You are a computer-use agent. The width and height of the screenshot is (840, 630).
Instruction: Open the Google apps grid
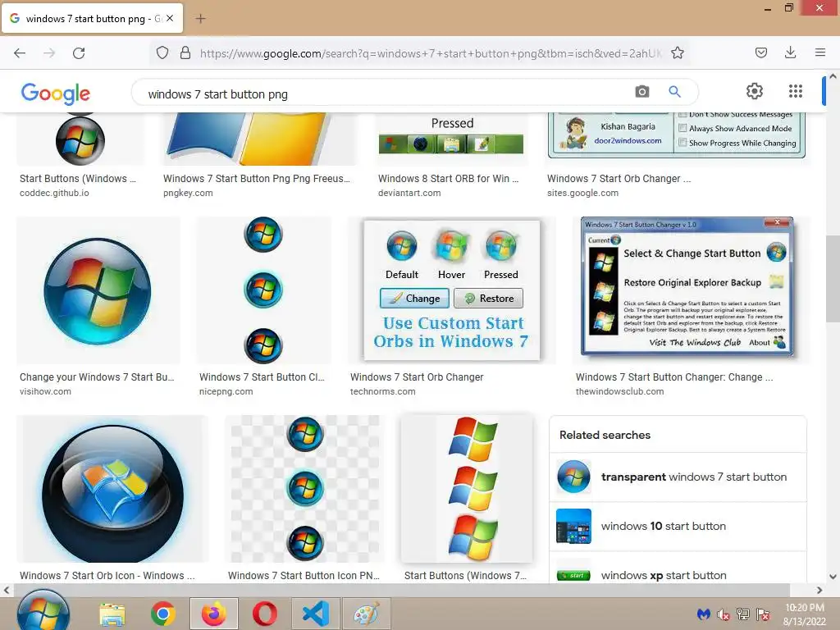(x=796, y=91)
